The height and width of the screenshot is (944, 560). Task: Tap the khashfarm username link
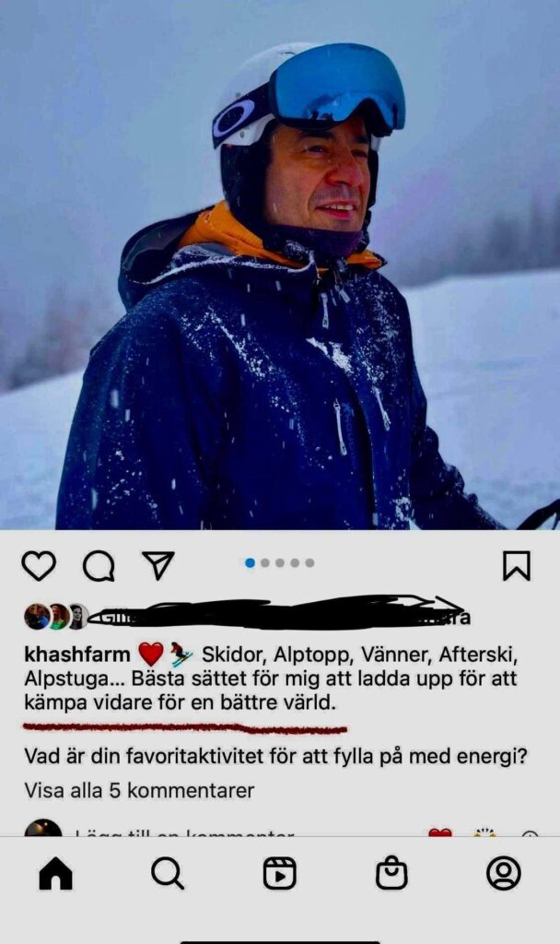(77, 654)
